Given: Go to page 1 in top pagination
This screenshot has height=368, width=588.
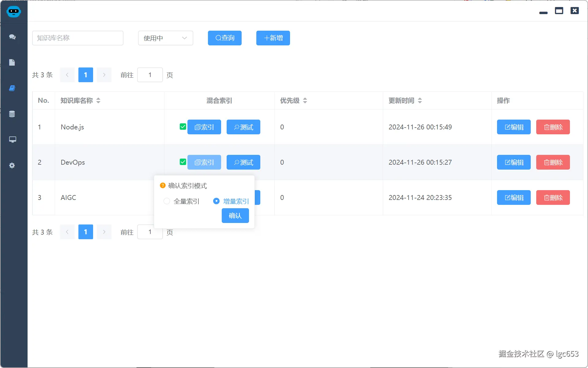Looking at the screenshot, I should pos(85,75).
